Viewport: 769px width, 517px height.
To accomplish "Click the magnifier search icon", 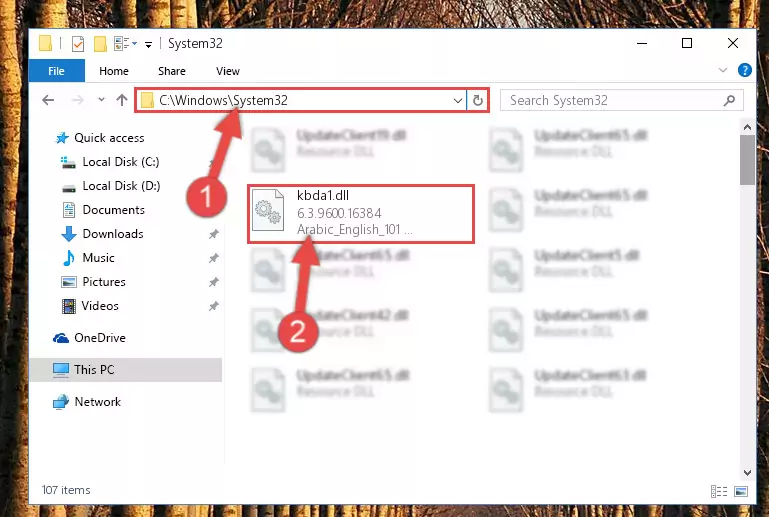I will (729, 101).
